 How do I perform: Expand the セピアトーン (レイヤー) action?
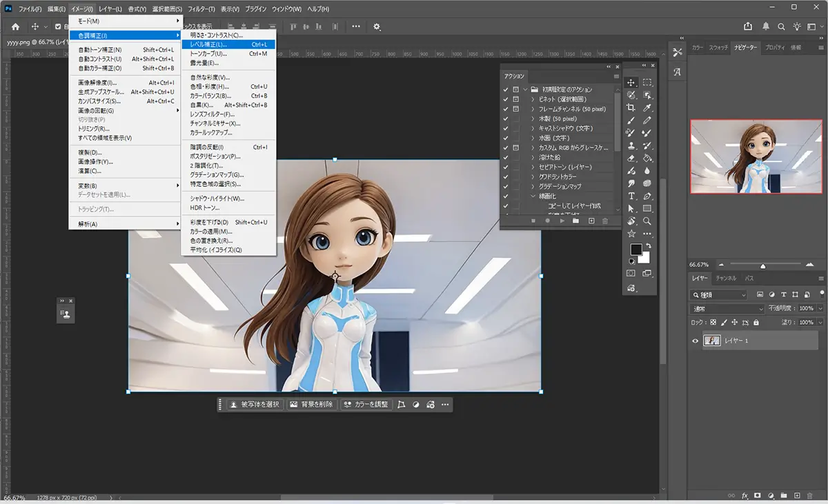coord(533,167)
